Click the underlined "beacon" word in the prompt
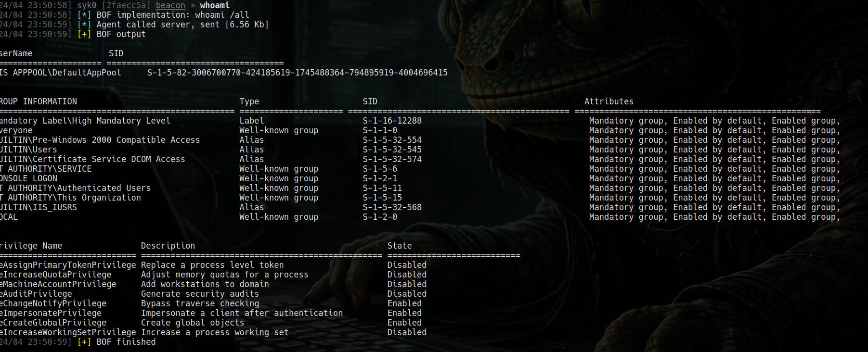 click(170, 5)
